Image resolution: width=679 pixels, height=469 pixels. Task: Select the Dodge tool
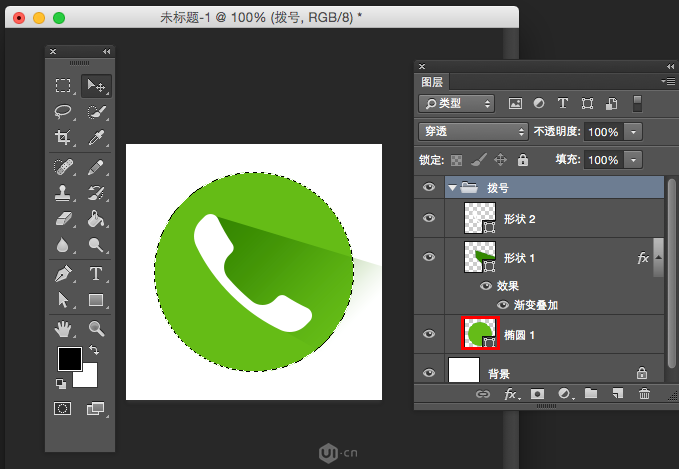point(96,245)
